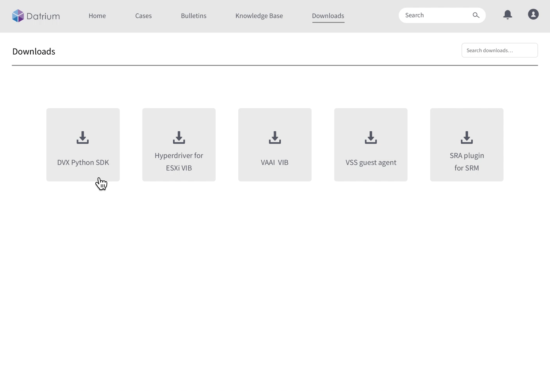
Task: Click the DVX Python SDK download icon
Action: [83, 137]
